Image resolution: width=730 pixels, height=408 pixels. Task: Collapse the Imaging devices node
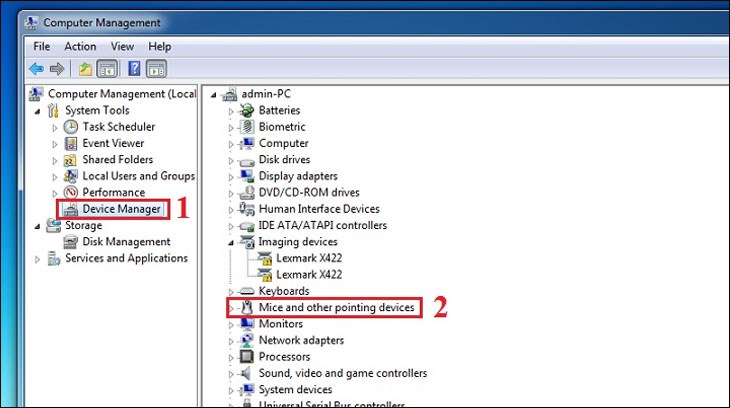point(231,242)
